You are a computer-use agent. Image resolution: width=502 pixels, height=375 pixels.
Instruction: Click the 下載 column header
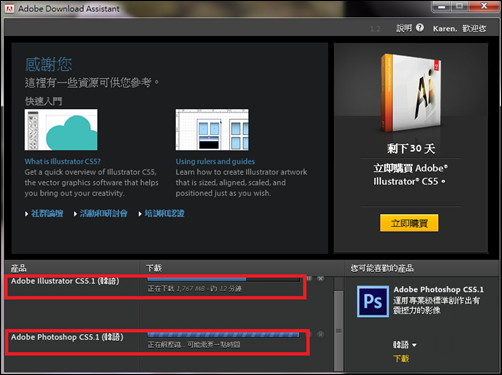pyautogui.click(x=154, y=268)
